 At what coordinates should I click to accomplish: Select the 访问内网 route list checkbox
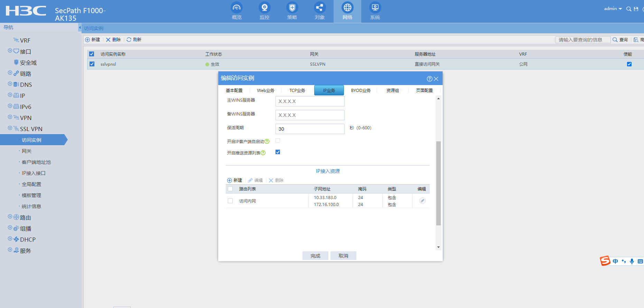click(x=230, y=201)
